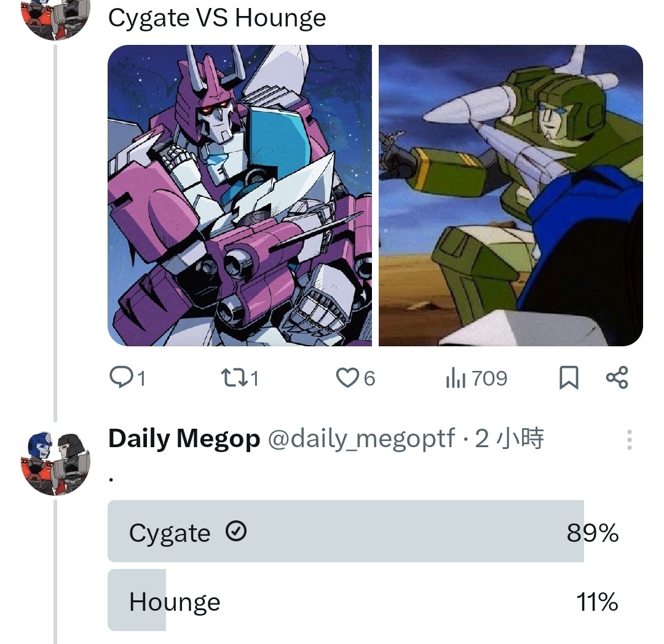Open the Daily Megop profile avatar
Image resolution: width=664 pixels, height=644 pixels.
click(55, 464)
